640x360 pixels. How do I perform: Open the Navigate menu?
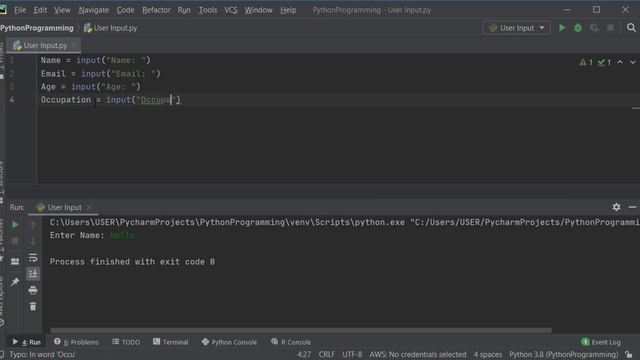(94, 10)
